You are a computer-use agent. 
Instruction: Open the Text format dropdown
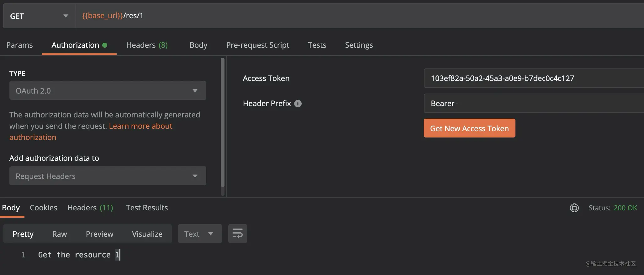point(200,234)
